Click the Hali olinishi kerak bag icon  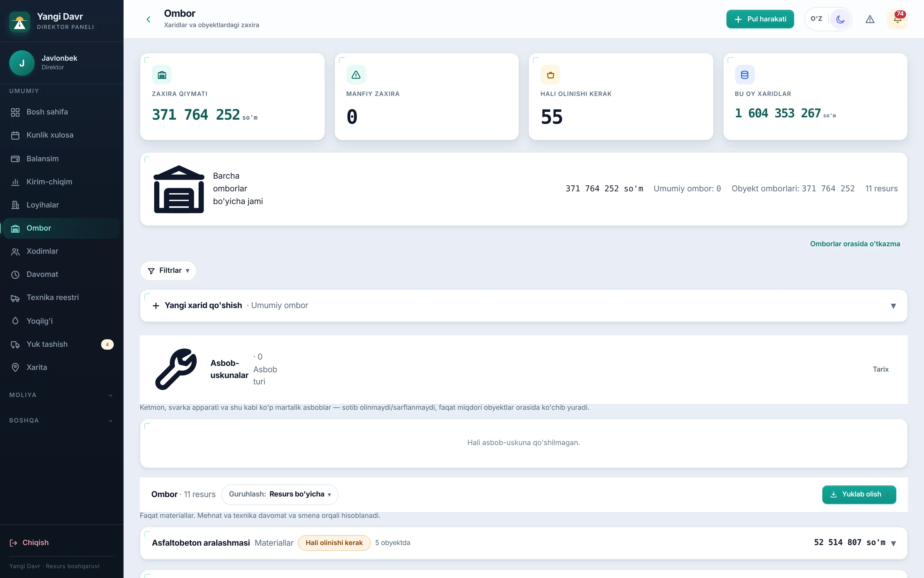coord(550,75)
